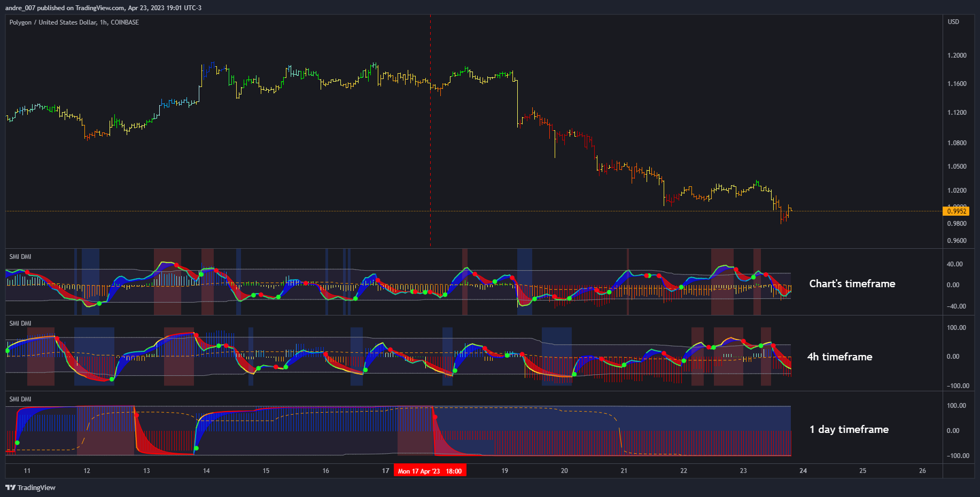
Task: Click the 100.00 label on 1 day indicator scale
Action: click(956, 406)
